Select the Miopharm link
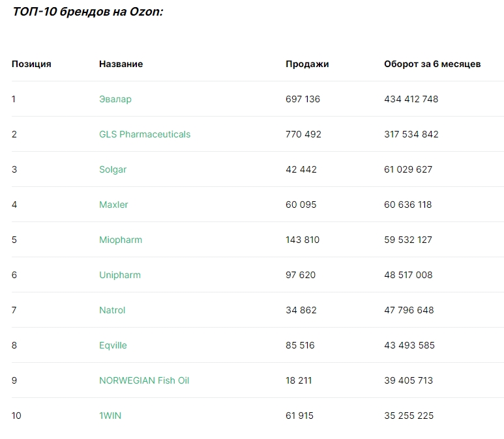 [x=121, y=240]
